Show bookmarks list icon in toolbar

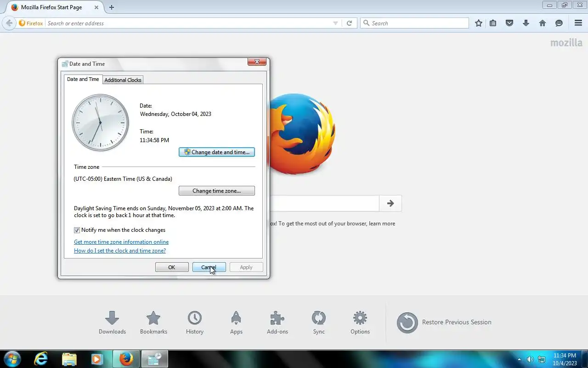pos(493,23)
